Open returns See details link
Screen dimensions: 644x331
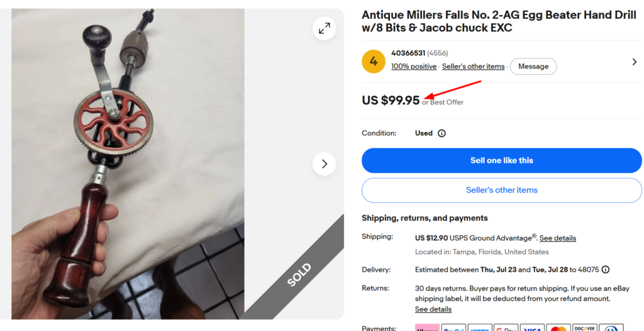coord(433,309)
